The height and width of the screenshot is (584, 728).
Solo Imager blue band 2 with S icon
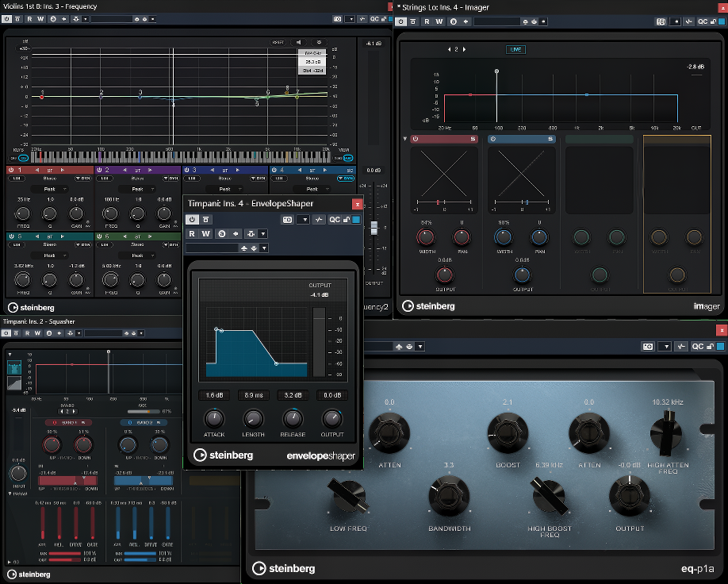click(x=550, y=139)
